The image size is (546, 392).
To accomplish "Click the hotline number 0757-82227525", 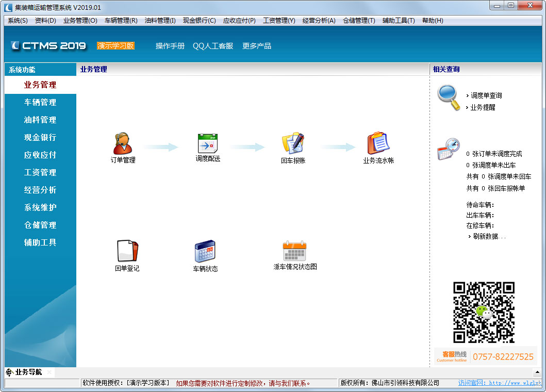I will point(503,357).
